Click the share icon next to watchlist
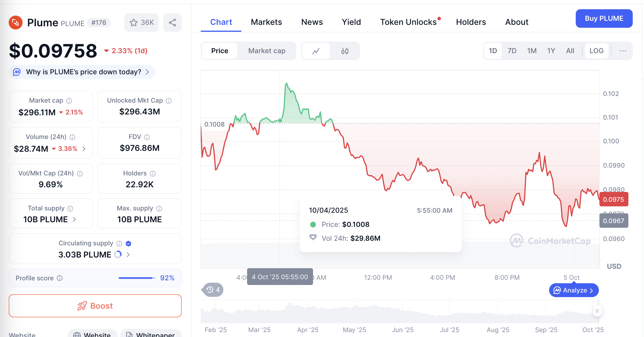 172,23
